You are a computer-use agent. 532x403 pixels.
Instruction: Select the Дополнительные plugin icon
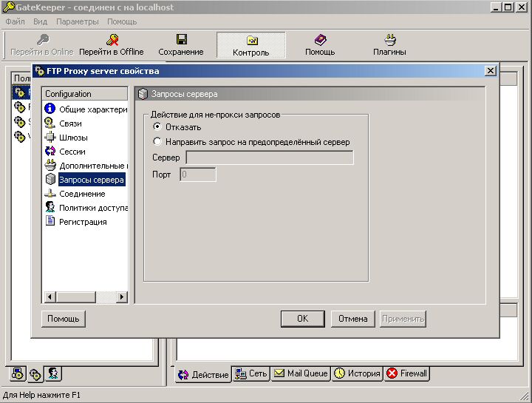click(x=50, y=165)
